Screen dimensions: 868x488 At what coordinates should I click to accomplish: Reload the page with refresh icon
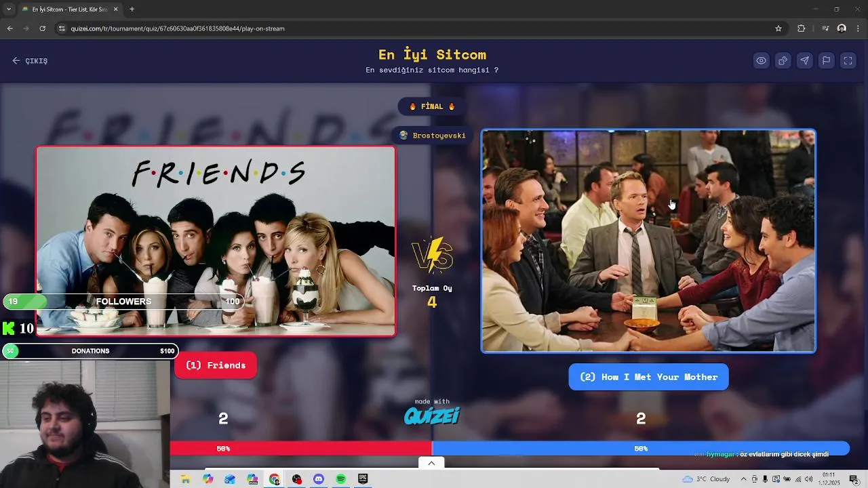(43, 28)
